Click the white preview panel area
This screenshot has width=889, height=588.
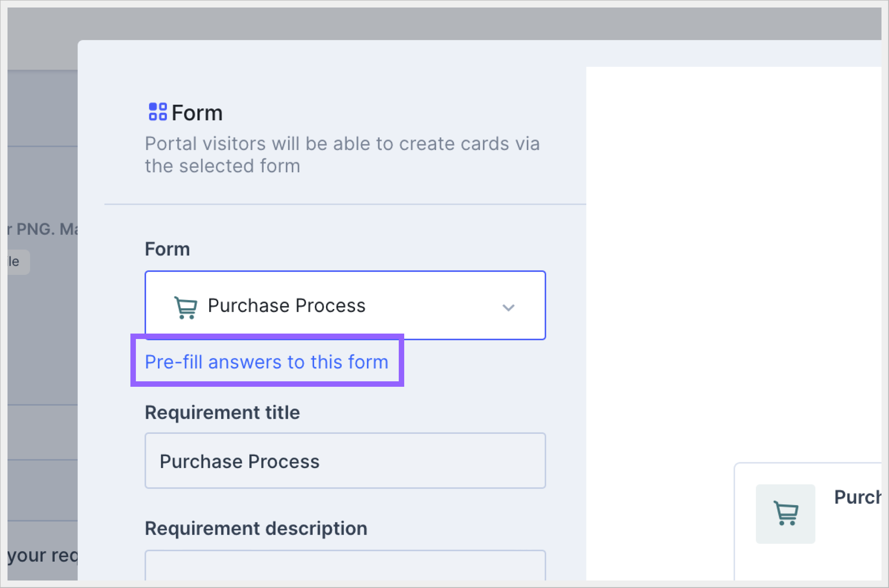click(732, 263)
